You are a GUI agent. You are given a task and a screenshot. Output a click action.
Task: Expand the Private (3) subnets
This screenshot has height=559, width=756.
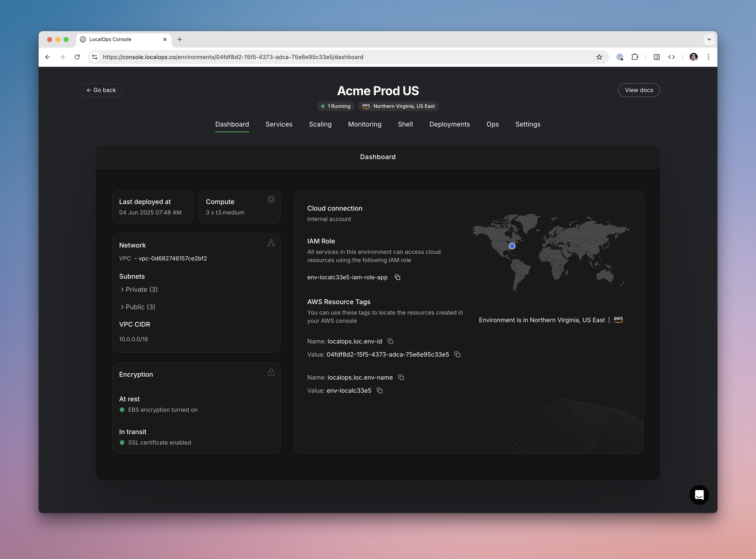point(139,290)
